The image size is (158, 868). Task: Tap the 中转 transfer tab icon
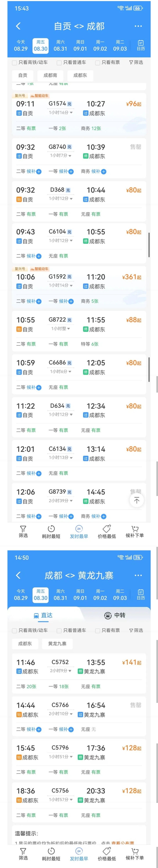point(108,616)
